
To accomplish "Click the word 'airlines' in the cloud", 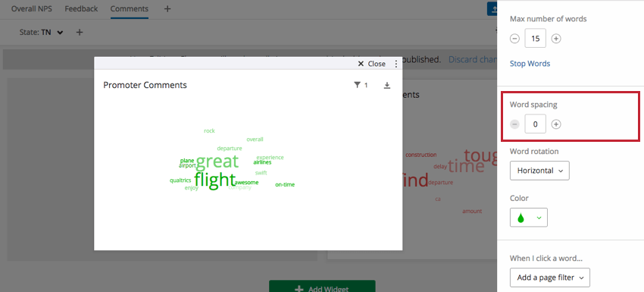I will [x=262, y=162].
